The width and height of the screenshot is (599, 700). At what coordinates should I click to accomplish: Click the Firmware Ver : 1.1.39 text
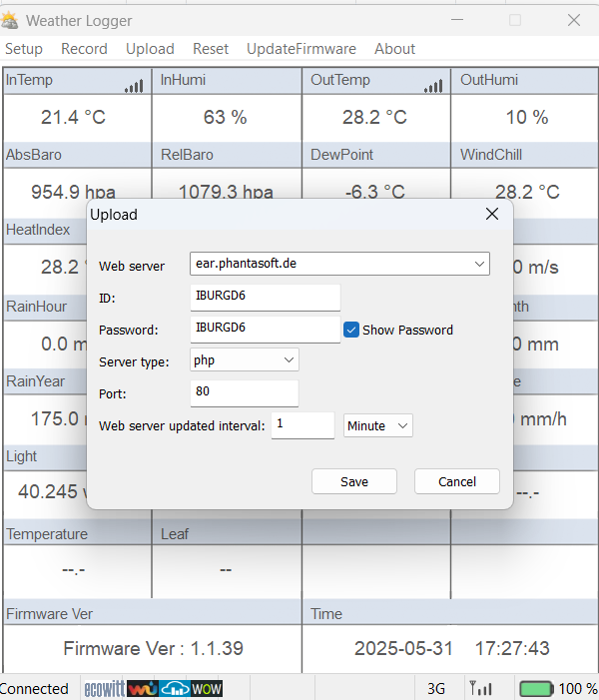tap(153, 648)
